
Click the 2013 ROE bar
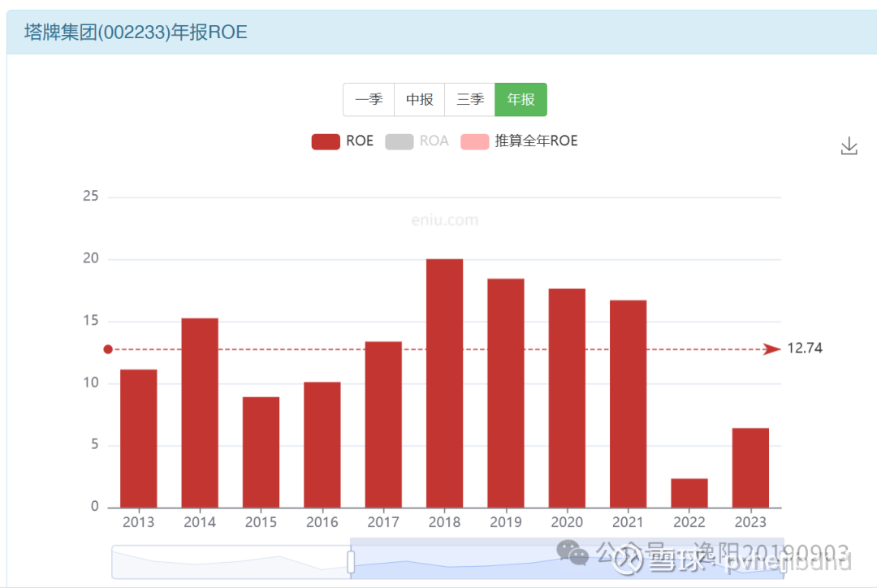pyautogui.click(x=139, y=439)
